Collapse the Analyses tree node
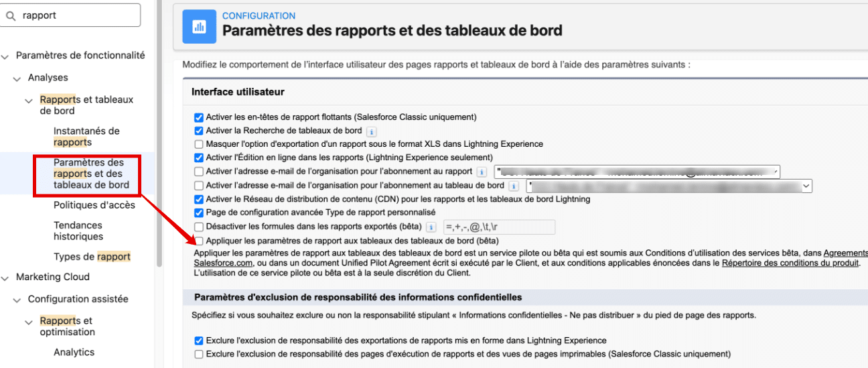This screenshot has width=868, height=368. coord(17,78)
